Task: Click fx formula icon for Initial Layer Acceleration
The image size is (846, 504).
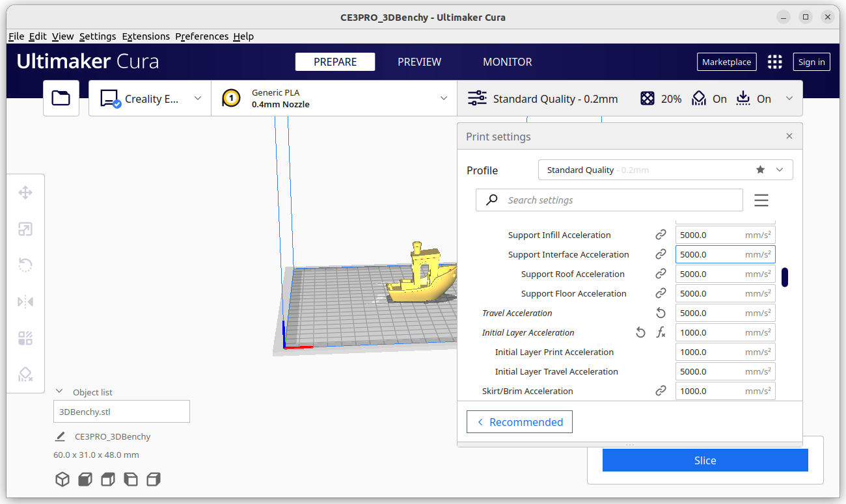Action: [x=661, y=332]
